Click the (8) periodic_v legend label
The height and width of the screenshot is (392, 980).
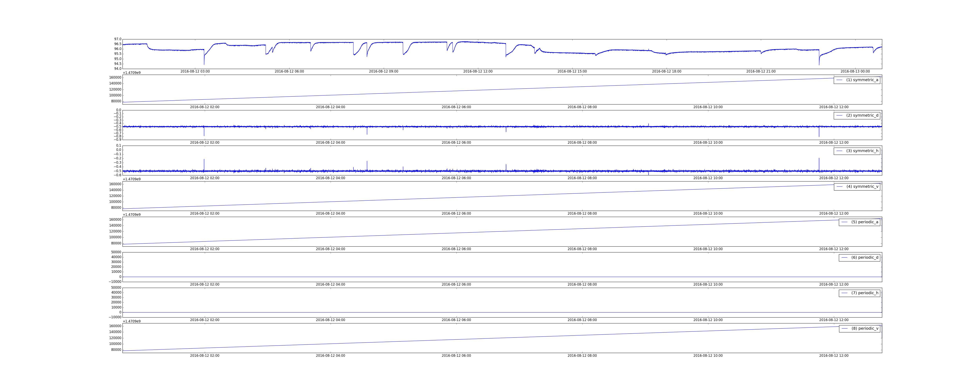[x=865, y=328]
